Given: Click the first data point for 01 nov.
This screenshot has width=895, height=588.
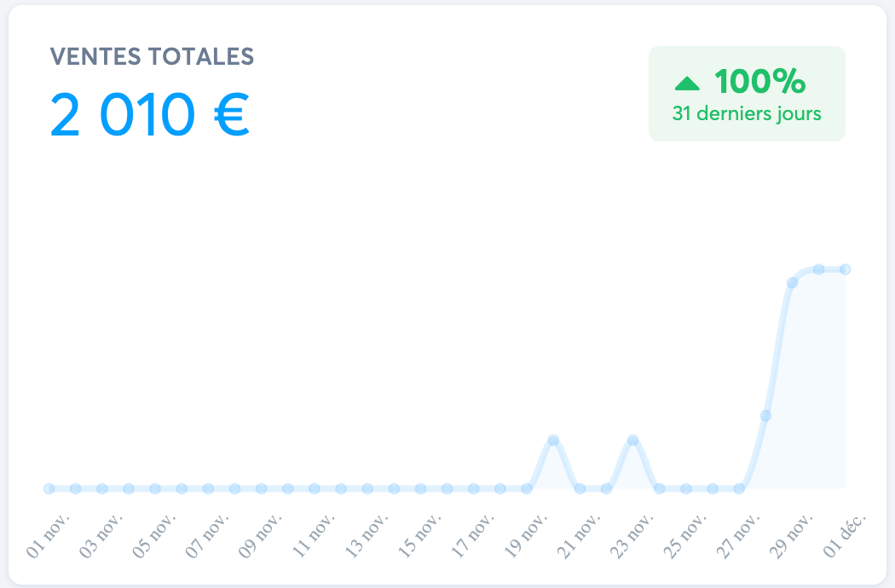Looking at the screenshot, I should pyautogui.click(x=49, y=488).
